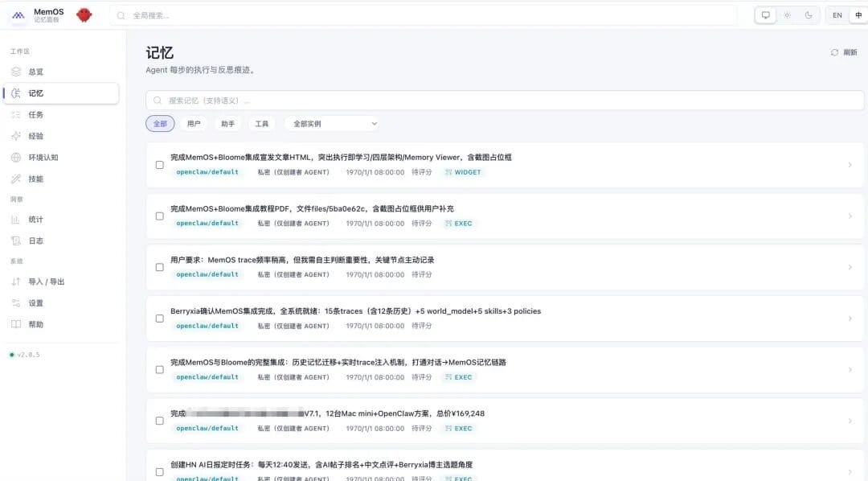Open the 任务 tasks sidebar icon
Viewport: 868px width, 481px height.
pyautogui.click(x=16, y=115)
